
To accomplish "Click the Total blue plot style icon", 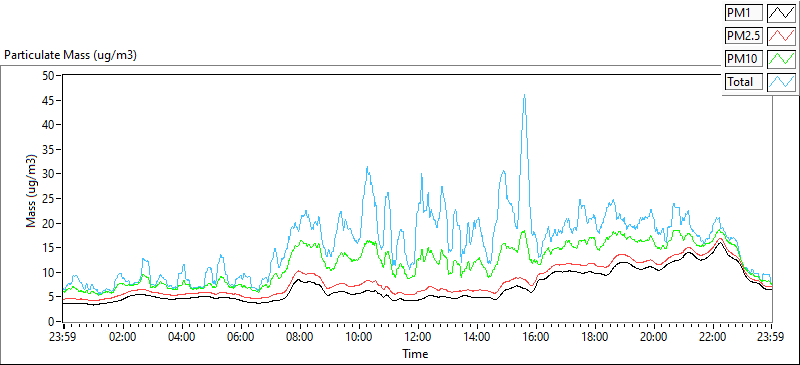I will (x=782, y=82).
